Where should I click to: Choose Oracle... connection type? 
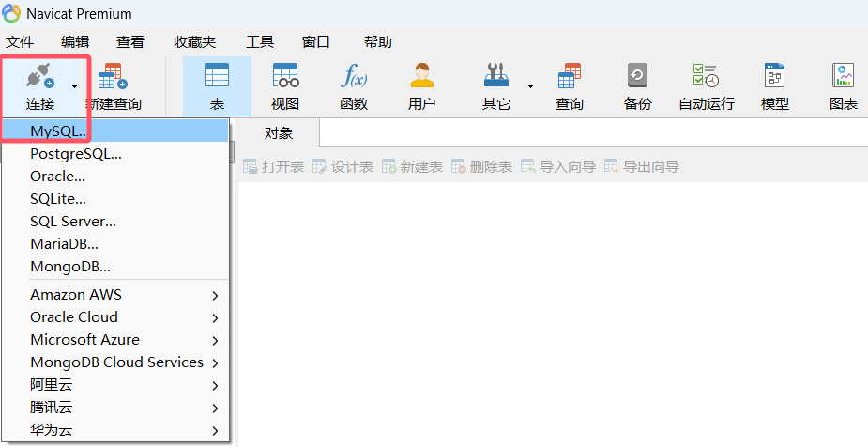click(115, 177)
